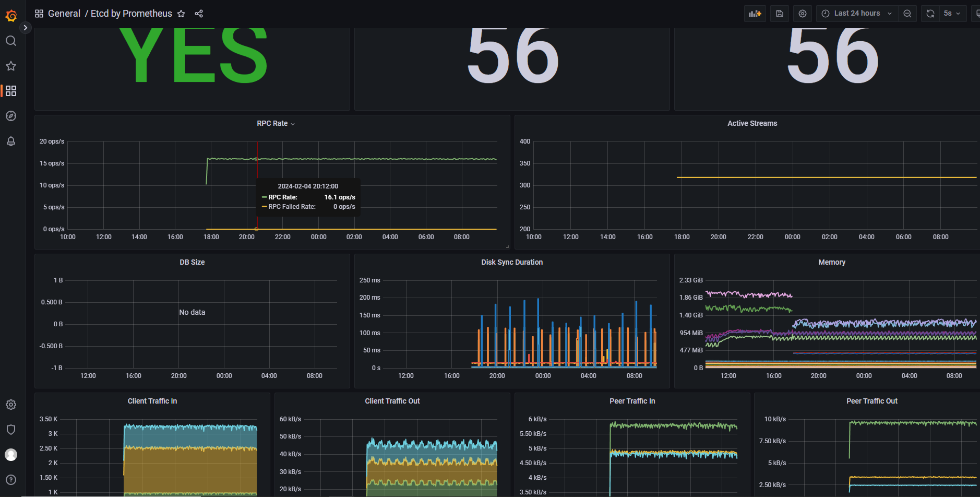980x497 pixels.
Task: Click the Disk Sync Duration panel title
Action: click(x=512, y=262)
